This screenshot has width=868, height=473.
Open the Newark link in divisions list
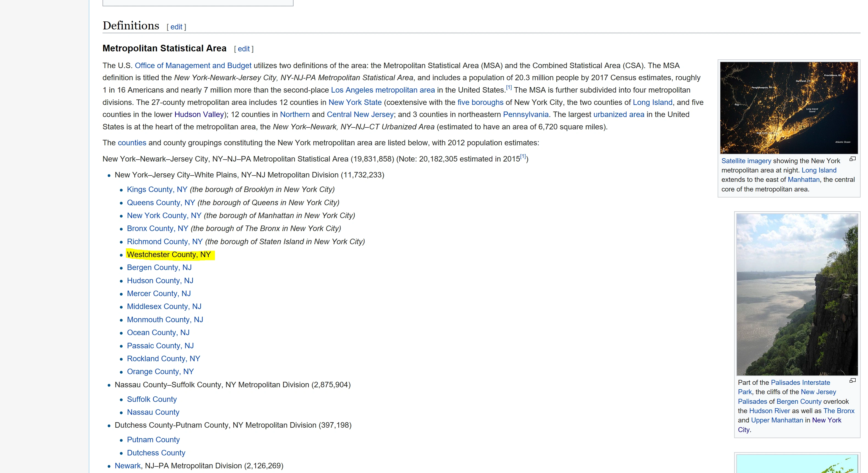coord(128,466)
